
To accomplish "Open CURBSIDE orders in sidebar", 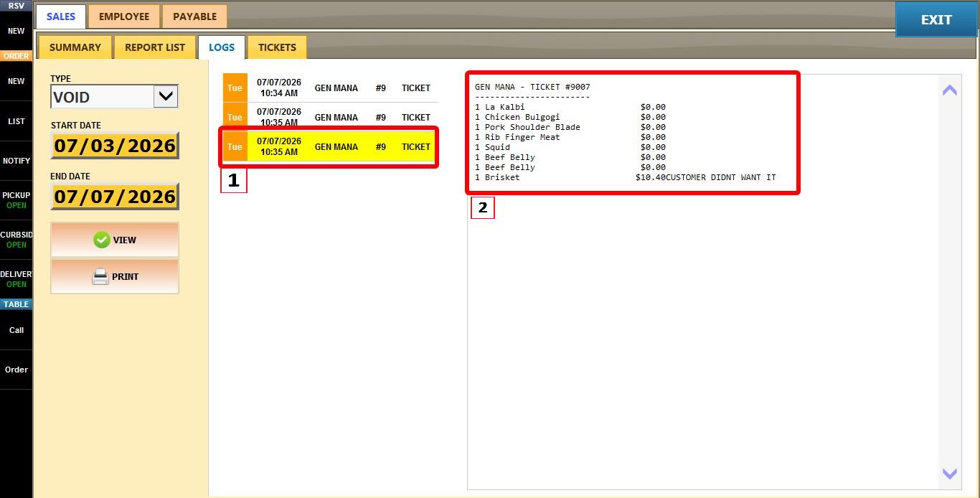I will (x=16, y=240).
